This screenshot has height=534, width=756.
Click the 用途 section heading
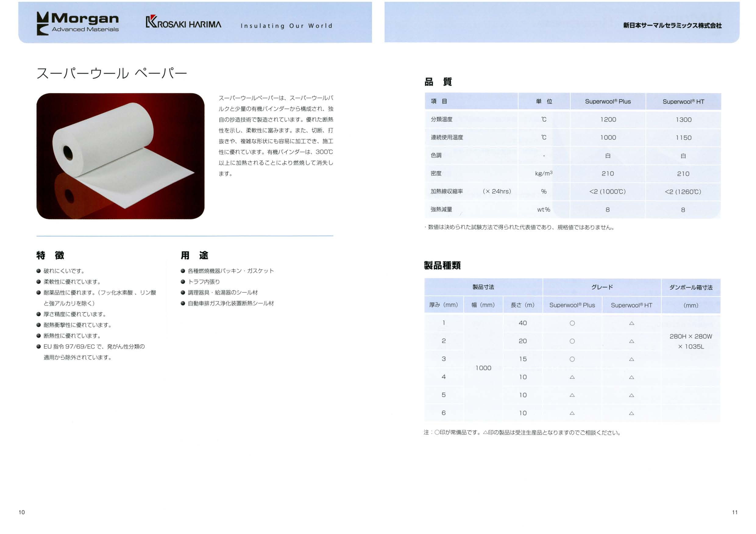(195, 255)
